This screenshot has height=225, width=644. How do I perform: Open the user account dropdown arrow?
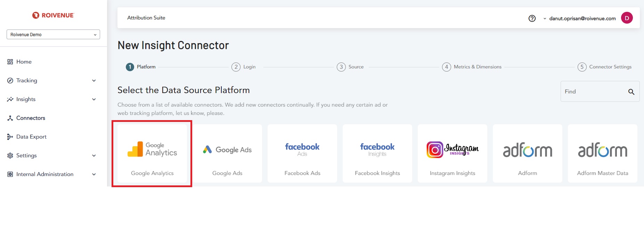[x=545, y=19]
